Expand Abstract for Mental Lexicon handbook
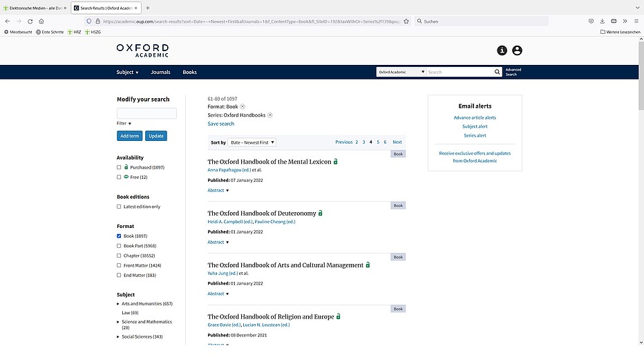This screenshot has height=362, width=644. (218, 191)
